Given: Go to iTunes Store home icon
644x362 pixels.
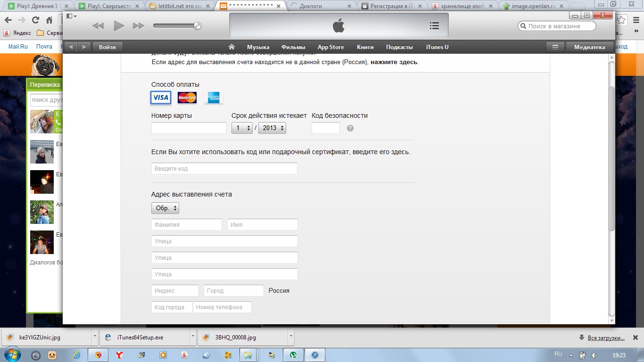Looking at the screenshot, I should (231, 47).
